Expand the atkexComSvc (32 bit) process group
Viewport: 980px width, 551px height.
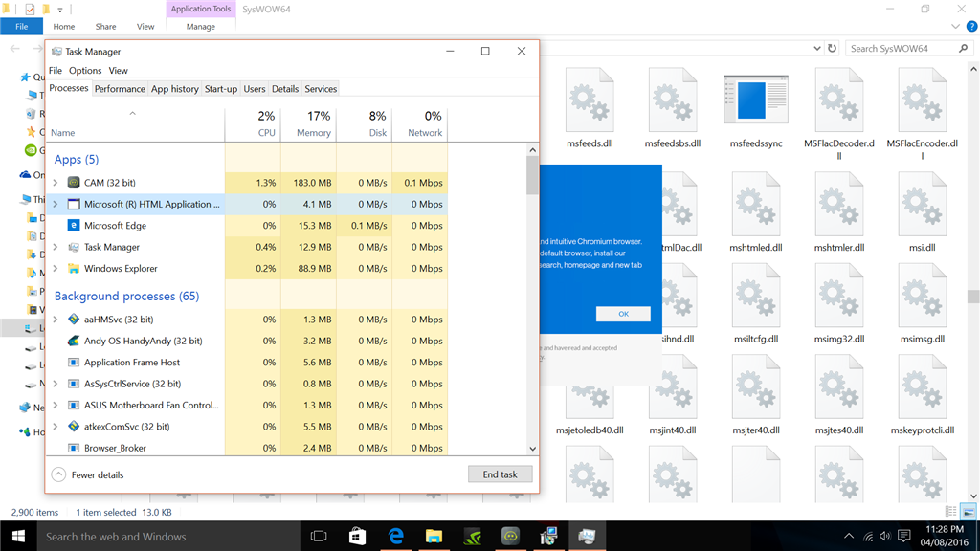(56, 427)
